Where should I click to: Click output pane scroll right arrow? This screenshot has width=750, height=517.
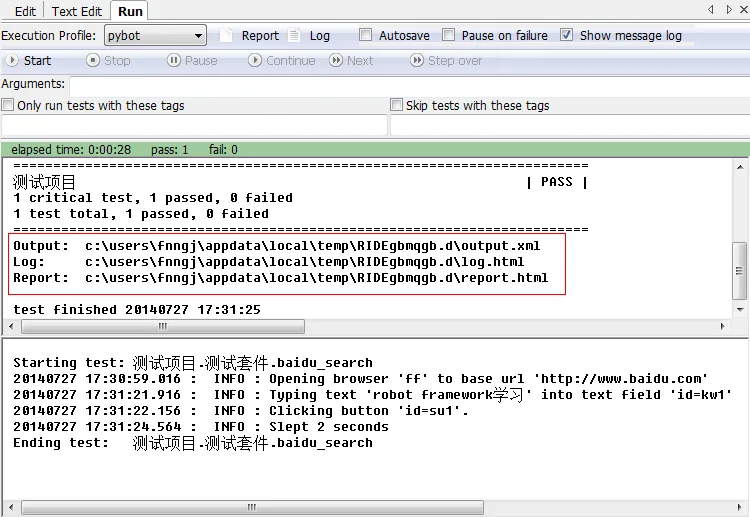click(723, 326)
